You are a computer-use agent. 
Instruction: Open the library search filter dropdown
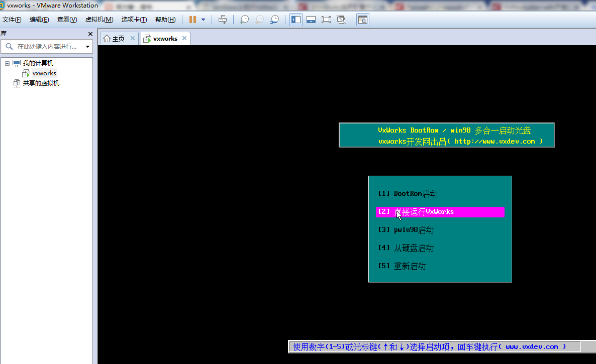click(x=88, y=47)
